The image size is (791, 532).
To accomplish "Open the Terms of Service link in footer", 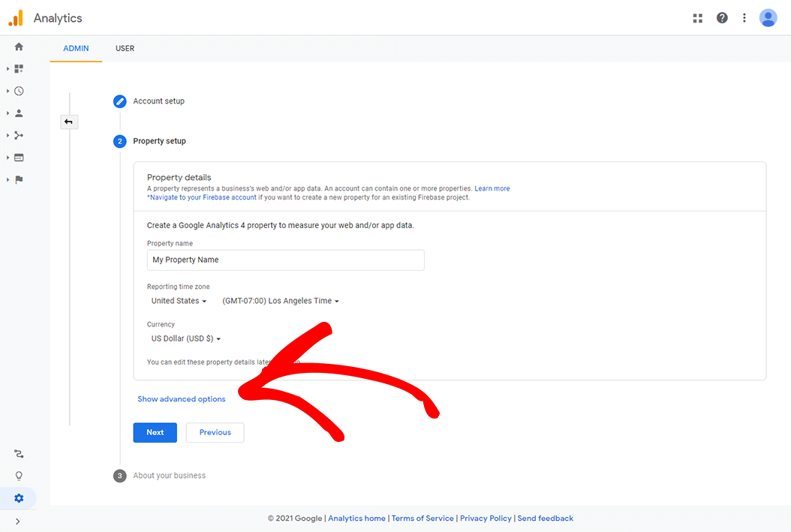I will pos(423,518).
